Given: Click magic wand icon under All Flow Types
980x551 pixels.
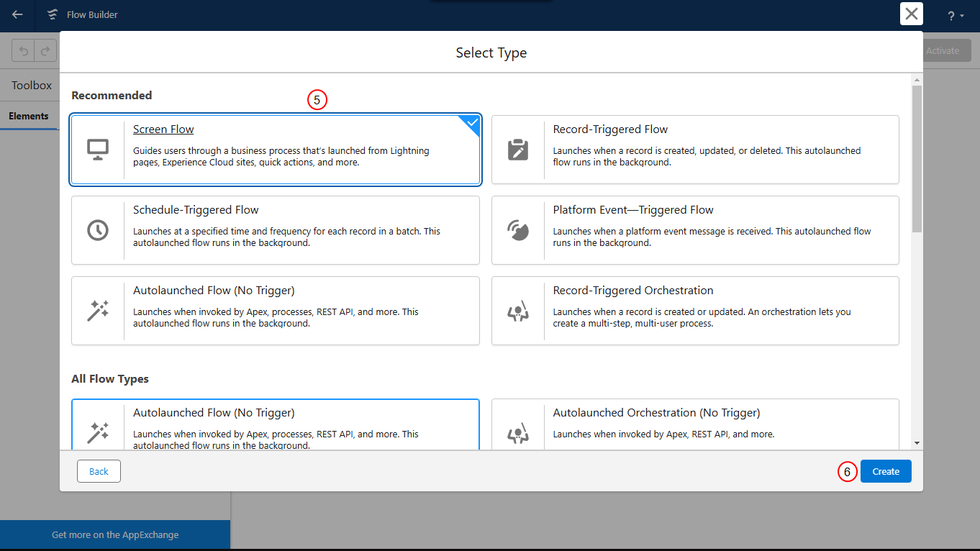Looking at the screenshot, I should (97, 432).
